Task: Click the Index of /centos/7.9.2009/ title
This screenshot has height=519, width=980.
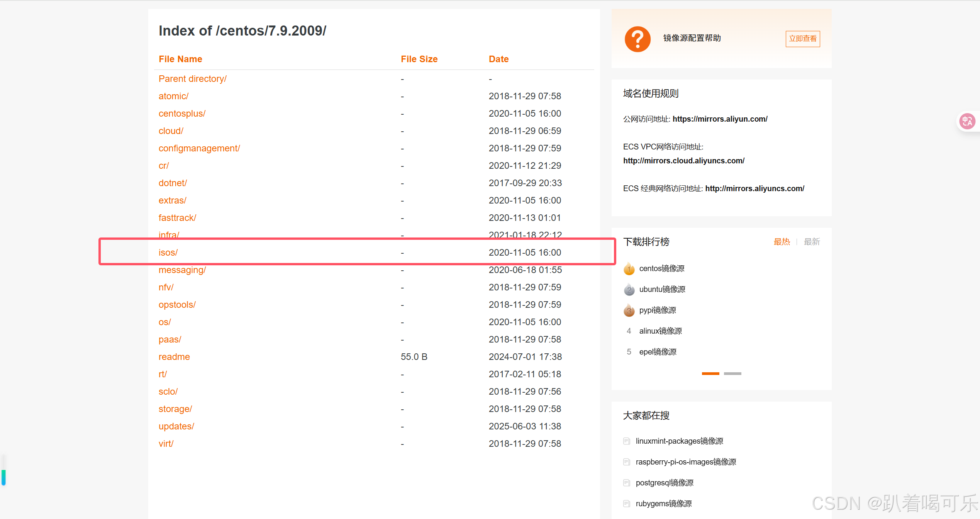Action: 242,31
